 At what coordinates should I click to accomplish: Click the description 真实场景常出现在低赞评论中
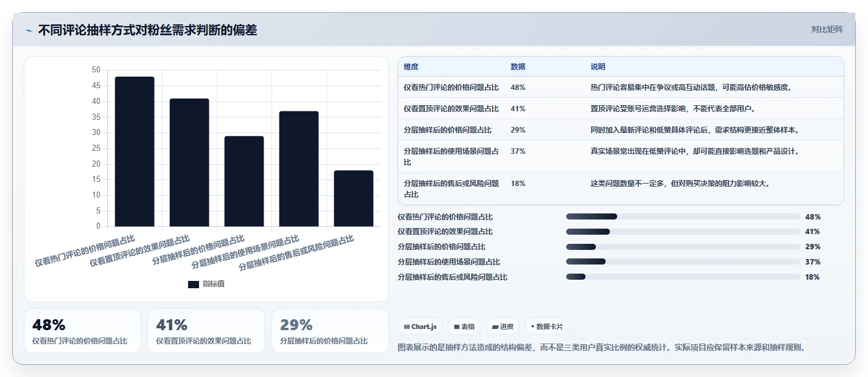coord(695,151)
